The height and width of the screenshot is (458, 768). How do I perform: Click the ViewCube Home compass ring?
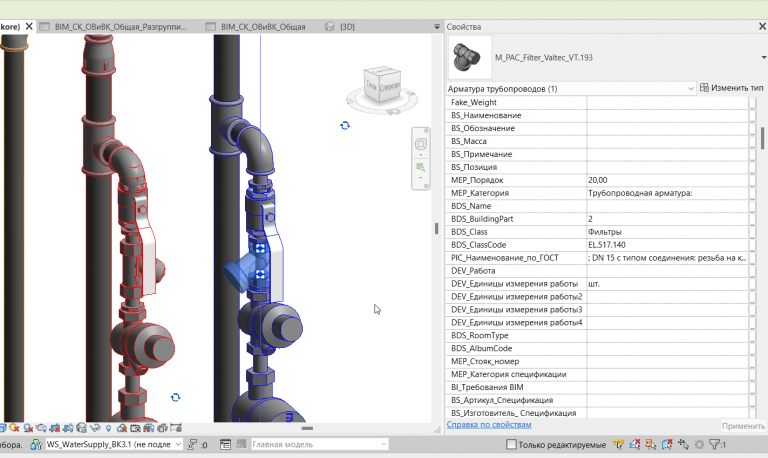tap(382, 102)
